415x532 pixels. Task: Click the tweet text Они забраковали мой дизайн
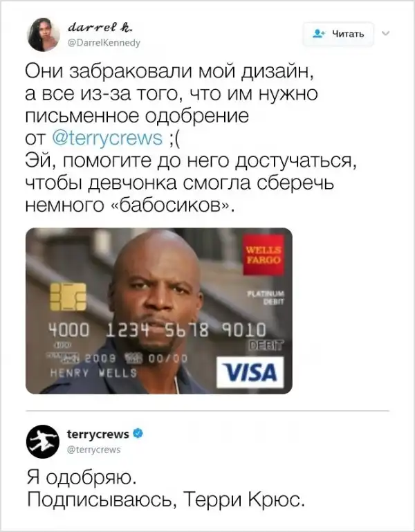[169, 71]
